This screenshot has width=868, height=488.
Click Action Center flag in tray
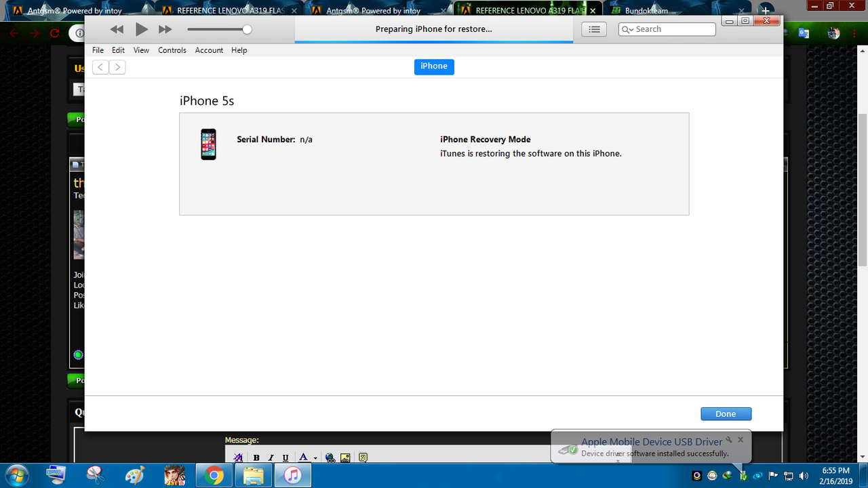pyautogui.click(x=773, y=475)
